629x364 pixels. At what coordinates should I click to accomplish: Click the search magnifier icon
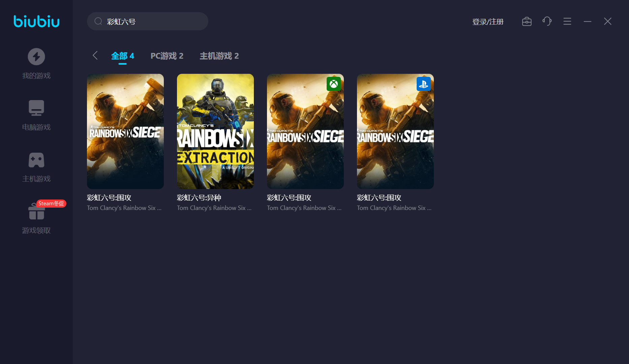98,22
